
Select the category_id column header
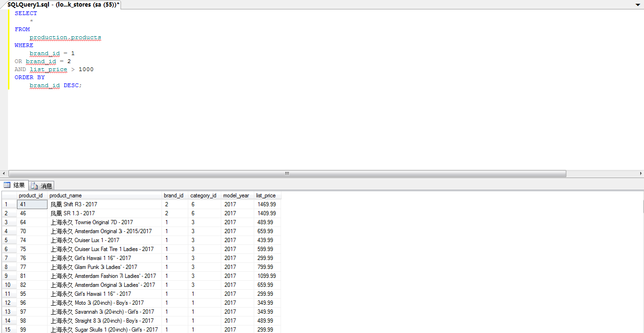tap(205, 195)
